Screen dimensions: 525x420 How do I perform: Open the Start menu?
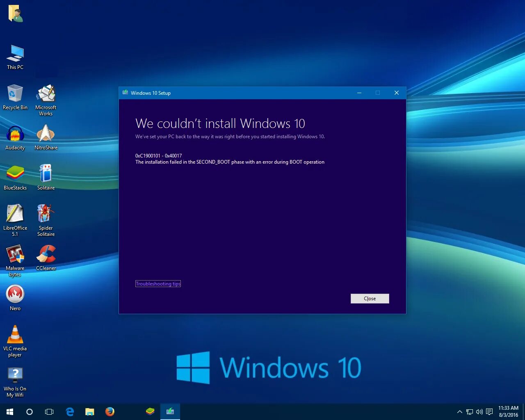pyautogui.click(x=10, y=412)
